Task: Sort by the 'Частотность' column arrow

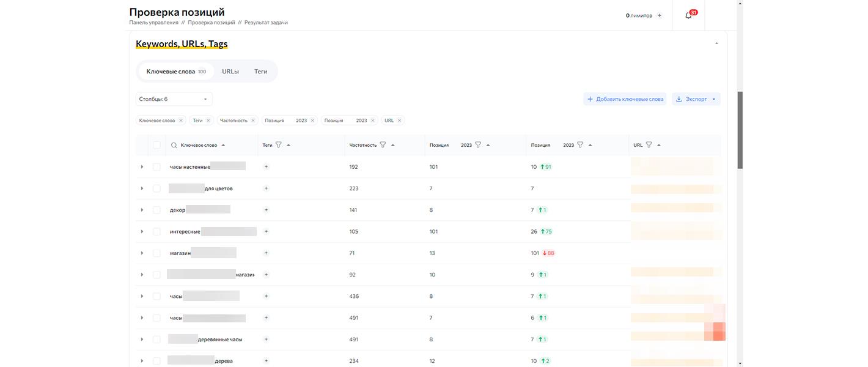Action: tap(392, 145)
